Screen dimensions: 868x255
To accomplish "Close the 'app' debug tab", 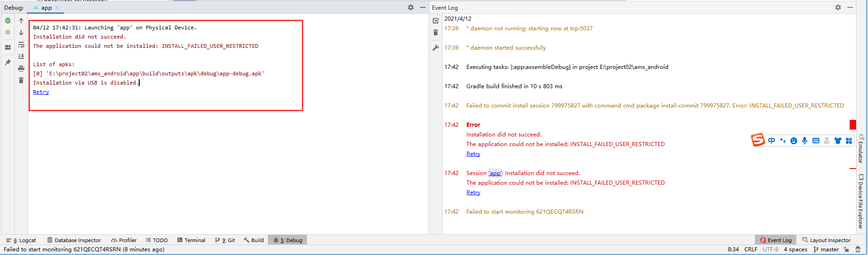I will point(57,8).
